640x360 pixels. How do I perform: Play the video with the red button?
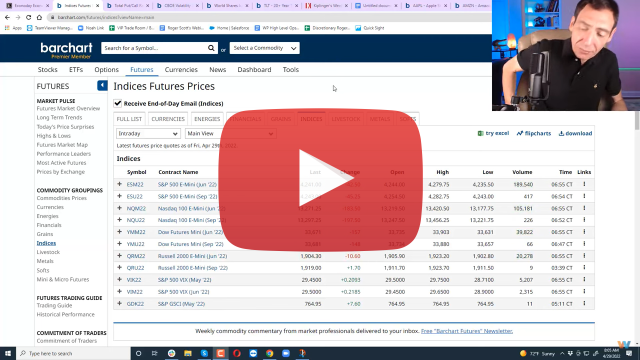pos(320,180)
